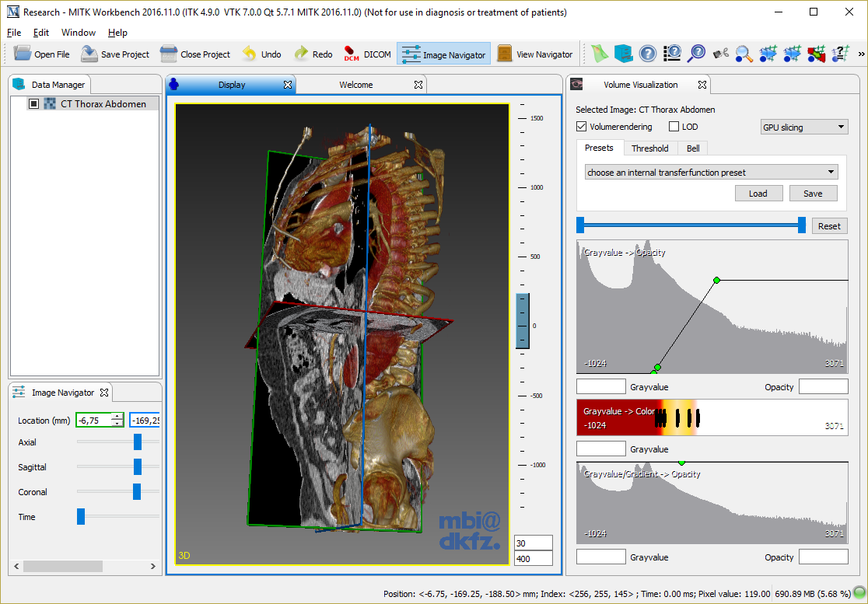Click the magnifying glass with blue dot icon
Viewport: 868px width, 604px height.
(744, 54)
